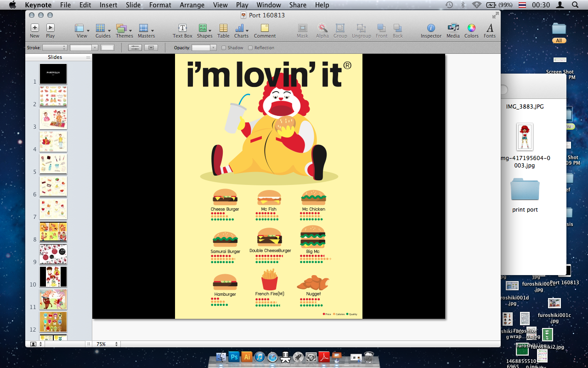The width and height of the screenshot is (588, 368).
Task: Open the Keynote application menu
Action: (38, 5)
